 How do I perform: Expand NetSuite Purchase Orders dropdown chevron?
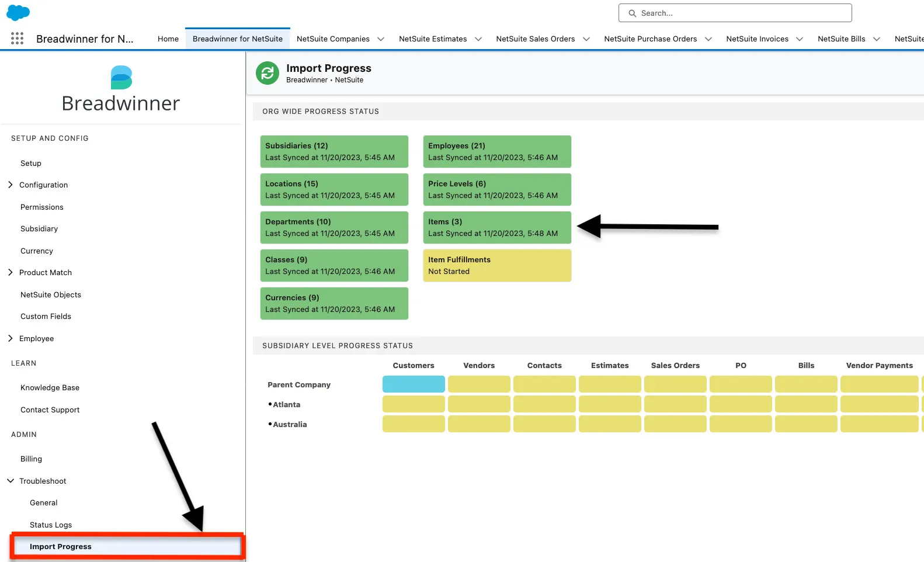point(708,39)
